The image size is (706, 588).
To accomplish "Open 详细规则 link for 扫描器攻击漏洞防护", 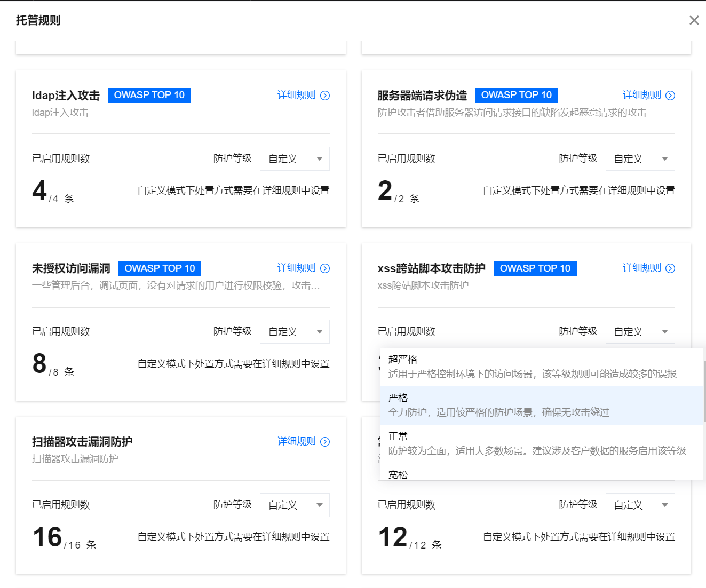I will 297,441.
